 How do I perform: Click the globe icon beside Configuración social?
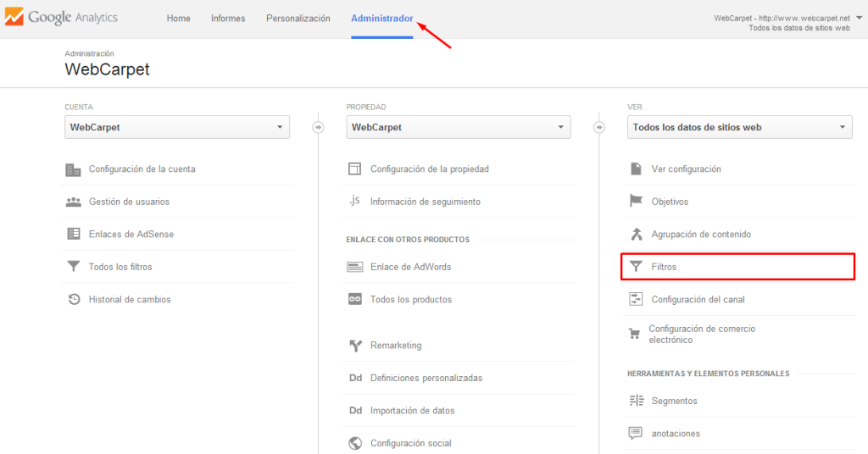[x=355, y=443]
